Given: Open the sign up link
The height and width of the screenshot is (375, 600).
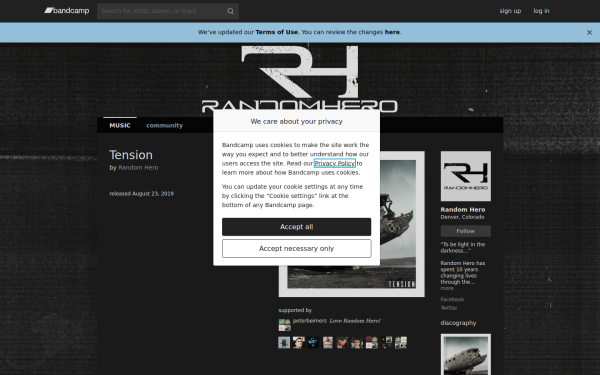Looking at the screenshot, I should point(510,11).
